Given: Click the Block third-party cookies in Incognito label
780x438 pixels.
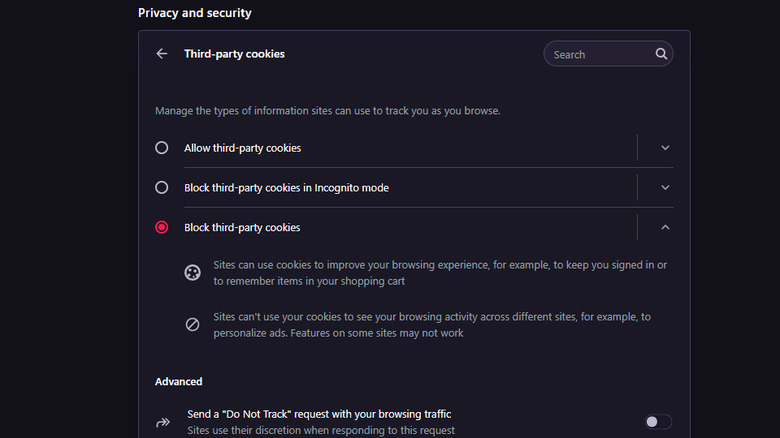Looking at the screenshot, I should [286, 188].
